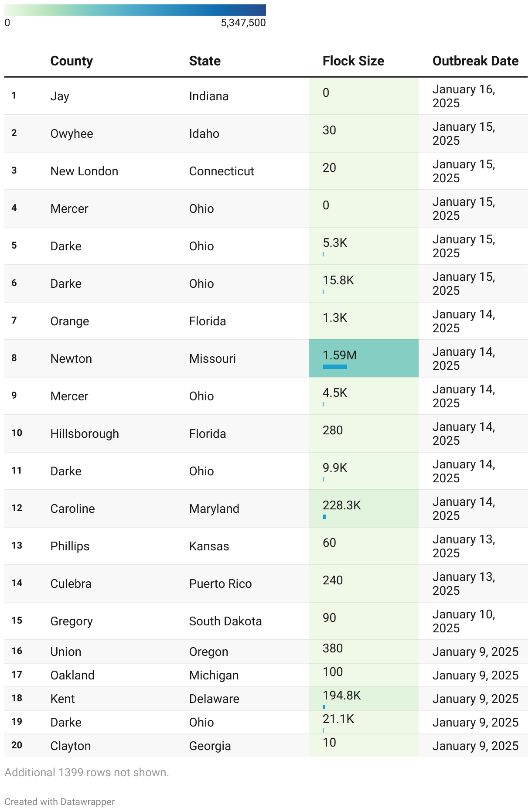This screenshot has width=532, height=812.
Task: Open the Created with Datawrapper link
Action: [x=60, y=802]
